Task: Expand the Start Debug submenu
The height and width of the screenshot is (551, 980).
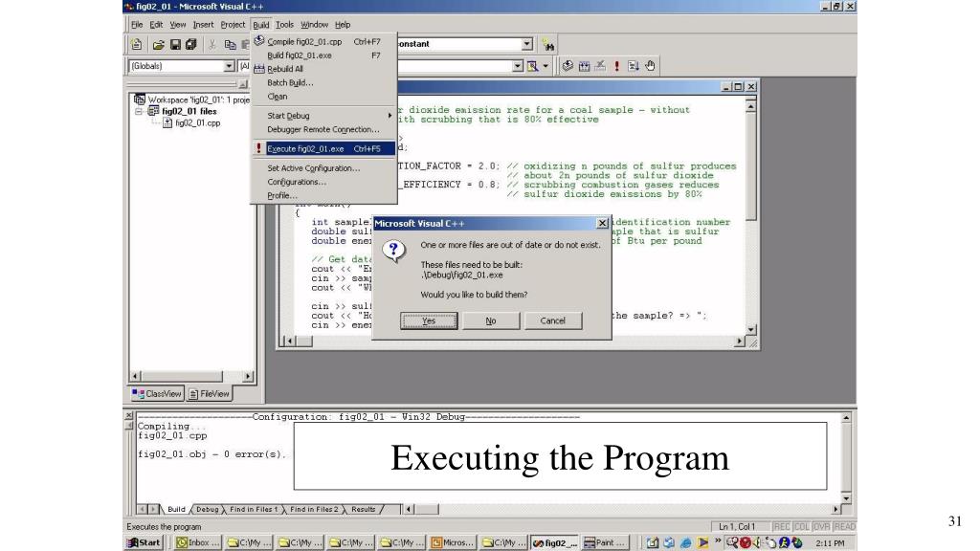Action: [323, 116]
